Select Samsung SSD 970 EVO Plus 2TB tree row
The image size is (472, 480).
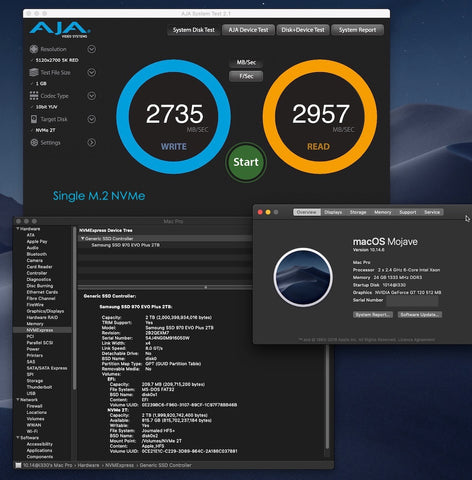click(126, 245)
